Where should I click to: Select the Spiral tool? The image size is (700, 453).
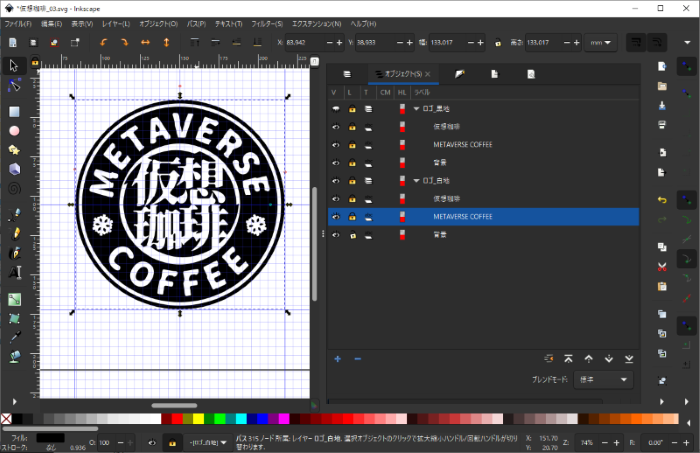(x=14, y=188)
